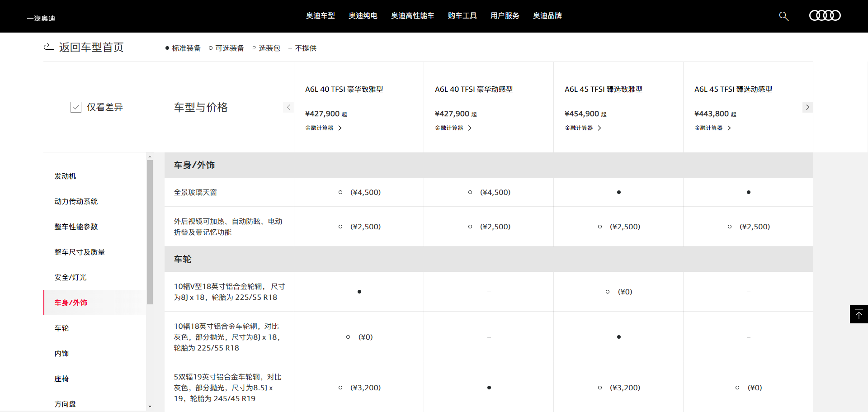Image resolution: width=868 pixels, height=412 pixels.
Task: Click the back-to-top arrow button
Action: [x=859, y=314]
